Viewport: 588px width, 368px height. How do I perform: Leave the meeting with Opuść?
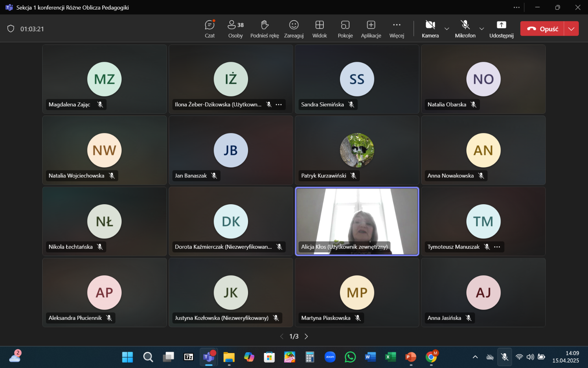point(542,29)
